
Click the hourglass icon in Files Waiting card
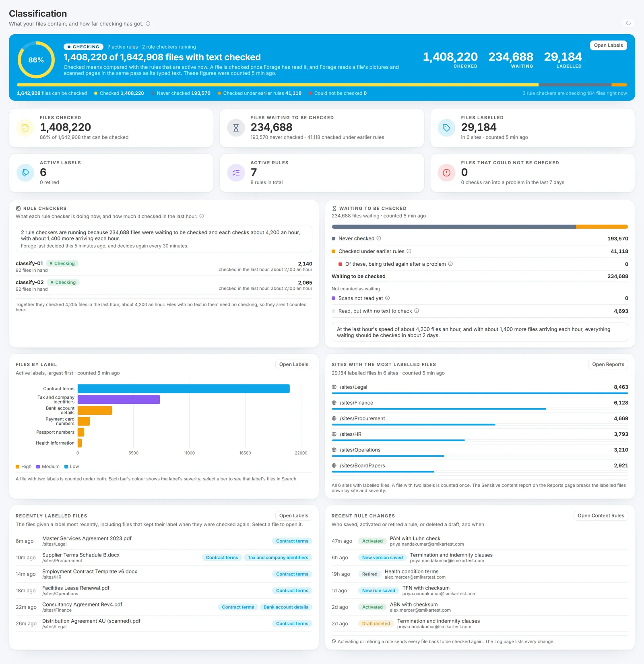236,128
